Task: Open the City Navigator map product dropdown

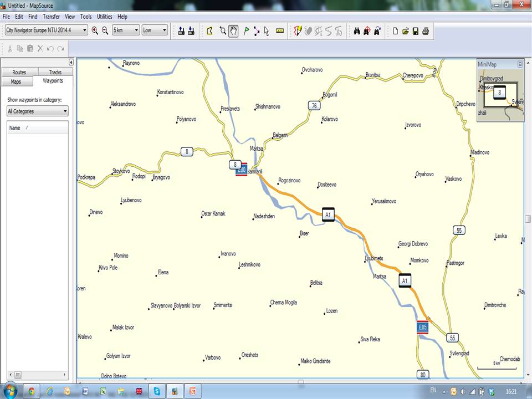Action: (x=46, y=30)
